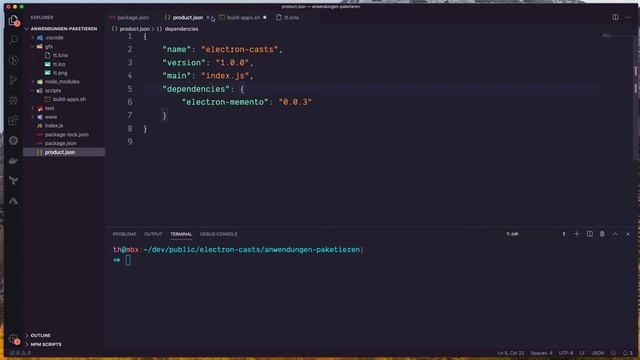Click the tt.png image file icon

[x=48, y=73]
